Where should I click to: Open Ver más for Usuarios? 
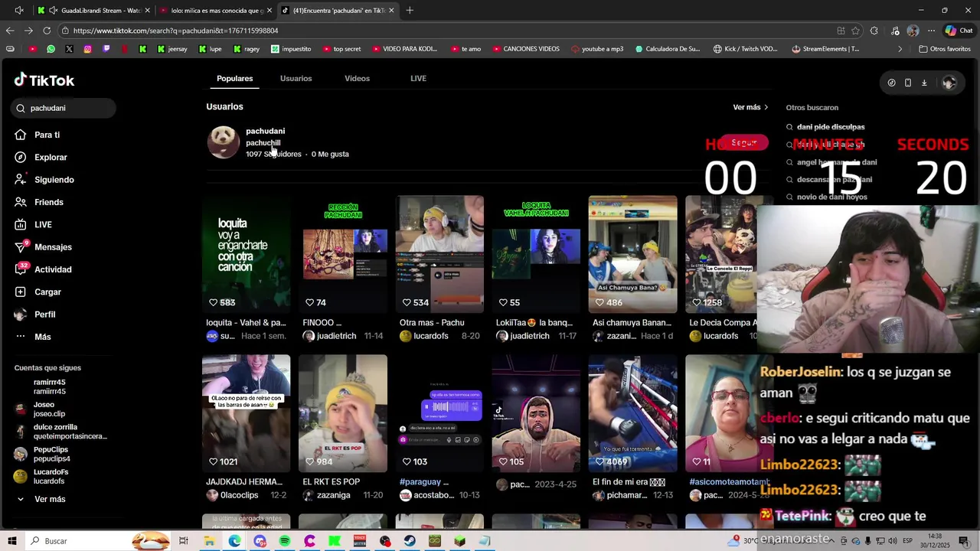(x=750, y=107)
